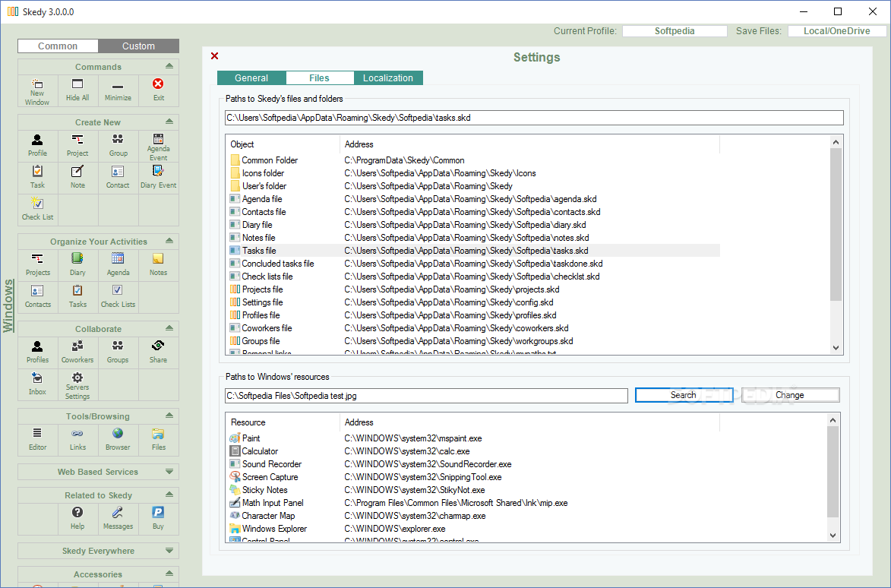Click the Share icon
The height and width of the screenshot is (588, 891).
(159, 352)
